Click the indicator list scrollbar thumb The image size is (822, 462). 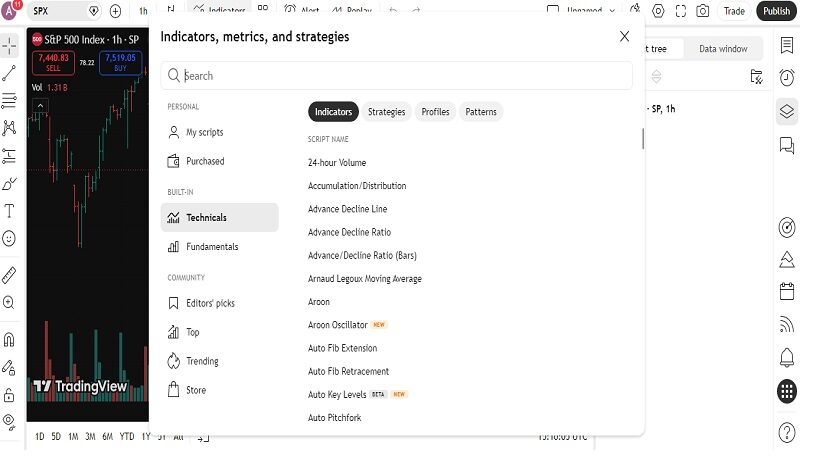tap(643, 138)
